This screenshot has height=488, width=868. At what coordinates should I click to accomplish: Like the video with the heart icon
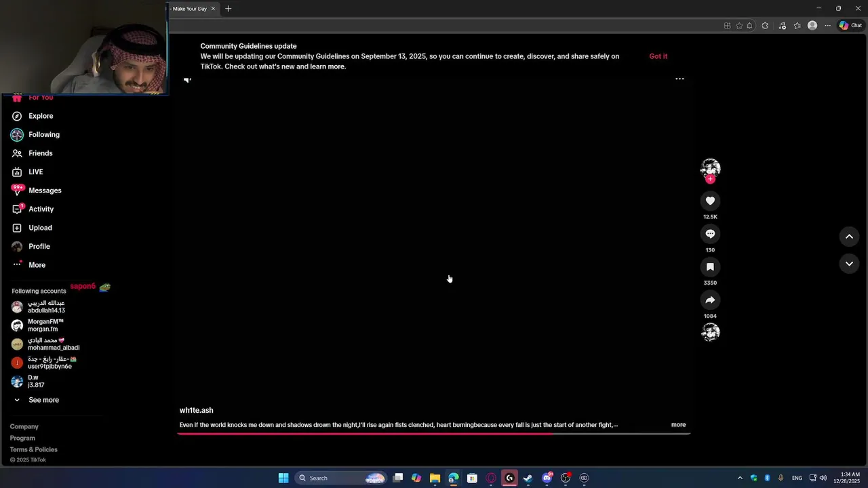710,201
